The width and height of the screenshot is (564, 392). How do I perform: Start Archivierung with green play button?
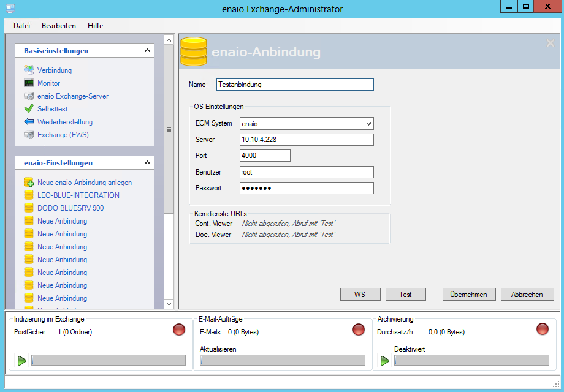(x=385, y=361)
